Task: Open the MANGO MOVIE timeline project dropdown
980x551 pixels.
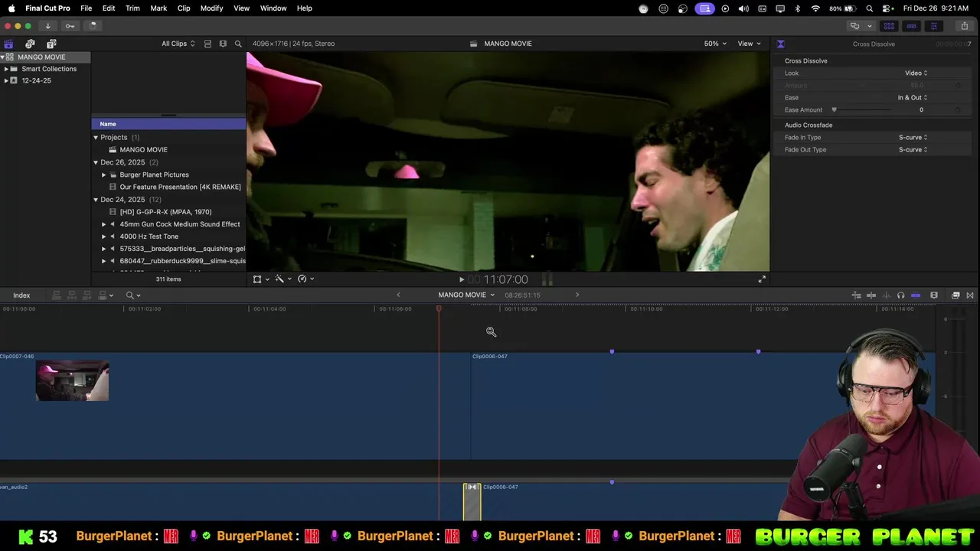Action: [x=466, y=295]
